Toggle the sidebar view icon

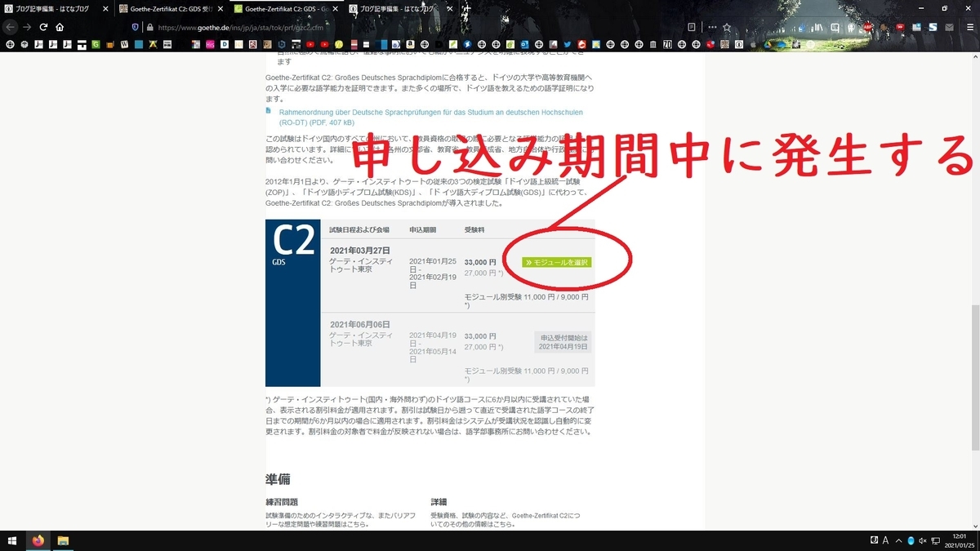(835, 27)
